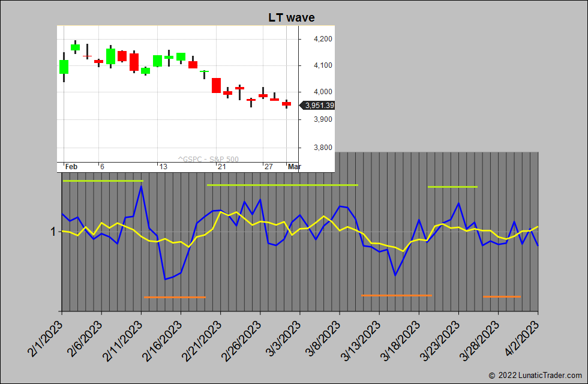588x384 pixels.
Task: Click the Mar label on inset chart
Action: (294, 167)
